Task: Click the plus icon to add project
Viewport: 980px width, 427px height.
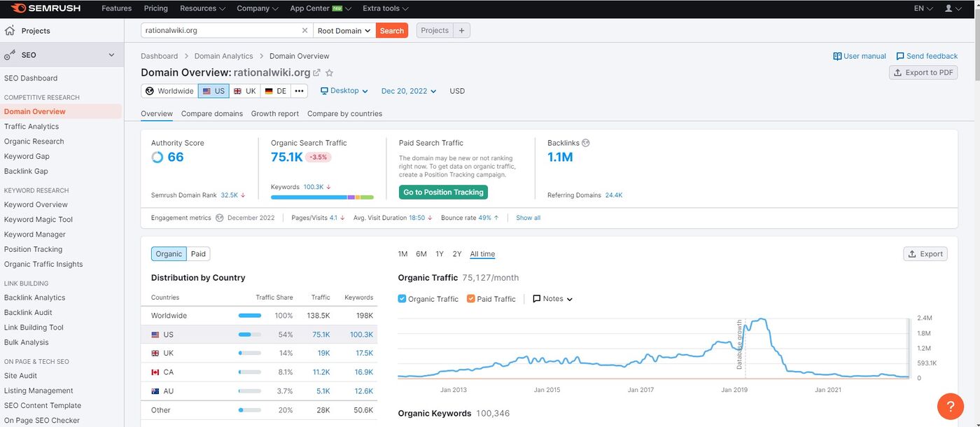Action: (462, 31)
